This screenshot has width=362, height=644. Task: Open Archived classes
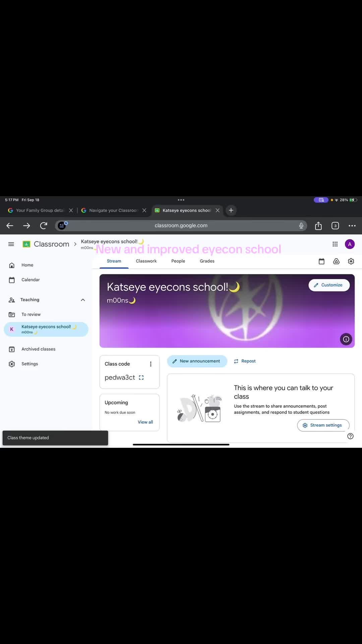pos(46,349)
